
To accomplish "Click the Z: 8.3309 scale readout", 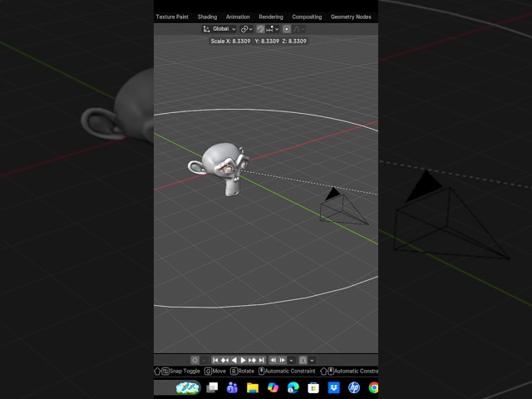I will [294, 41].
